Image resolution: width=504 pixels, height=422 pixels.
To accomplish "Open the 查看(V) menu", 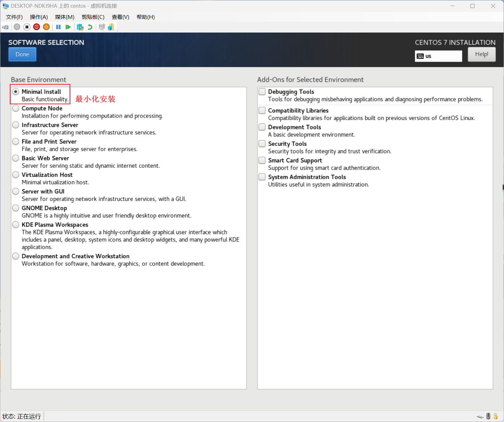I will (121, 17).
